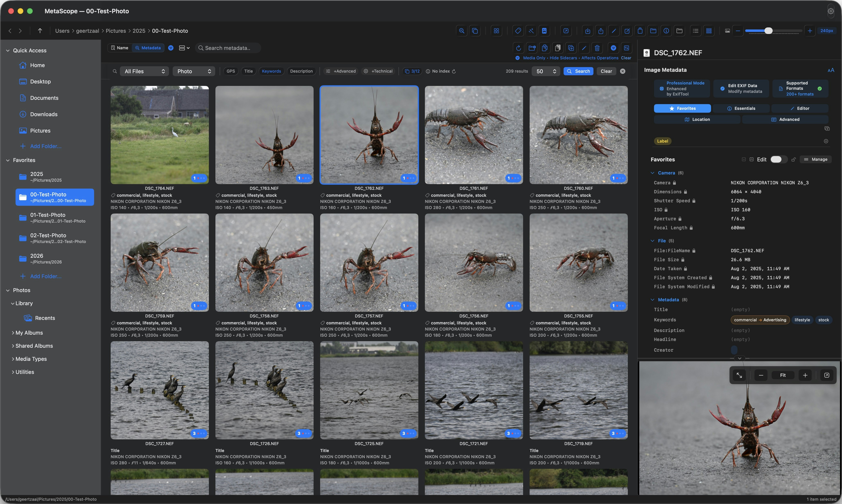Screen dimensions: 842x504
Task: Switch search mode to Metadata
Action: pyautogui.click(x=148, y=48)
